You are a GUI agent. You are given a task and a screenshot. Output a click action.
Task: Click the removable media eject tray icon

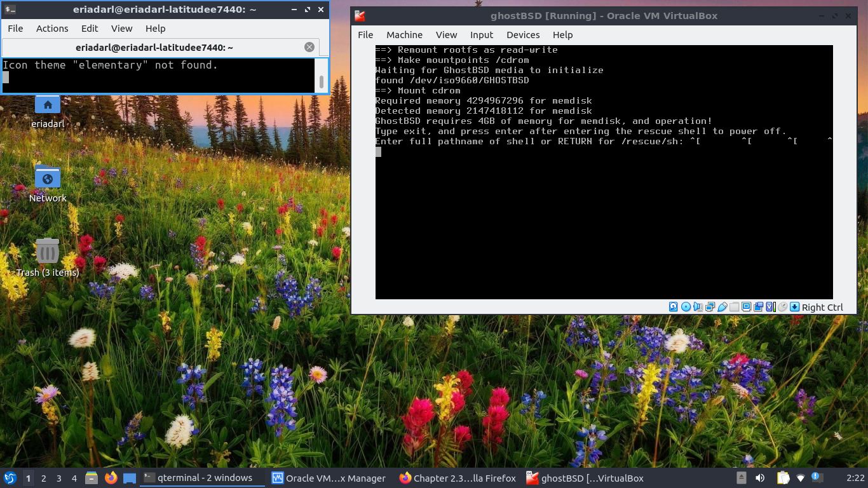pos(741,478)
